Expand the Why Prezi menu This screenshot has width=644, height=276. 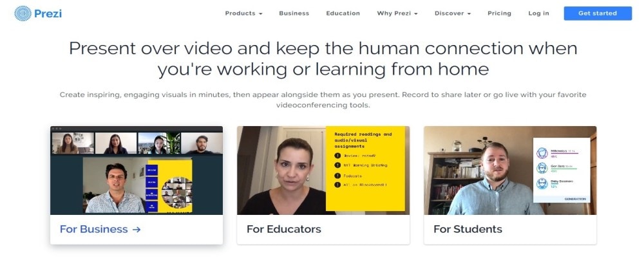pos(397,14)
